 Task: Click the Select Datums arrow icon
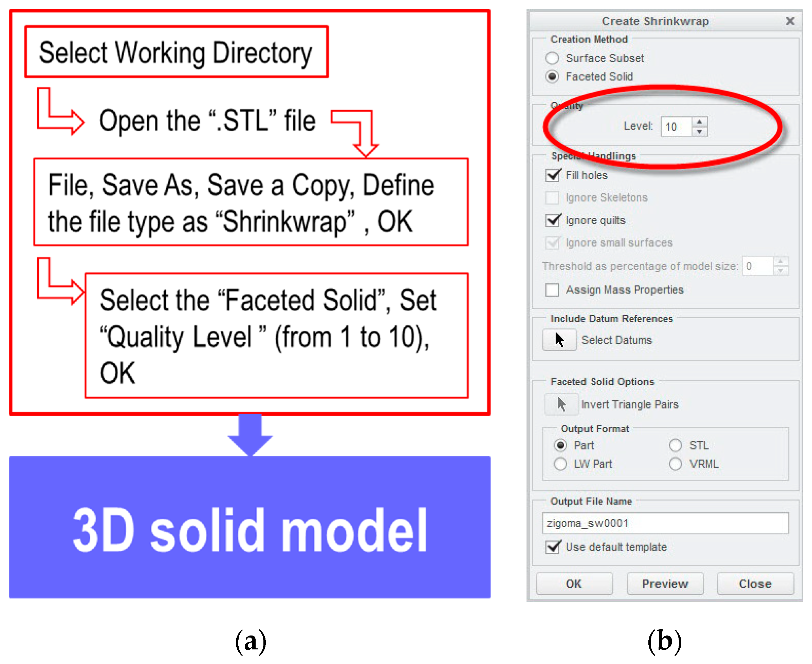click(x=559, y=340)
